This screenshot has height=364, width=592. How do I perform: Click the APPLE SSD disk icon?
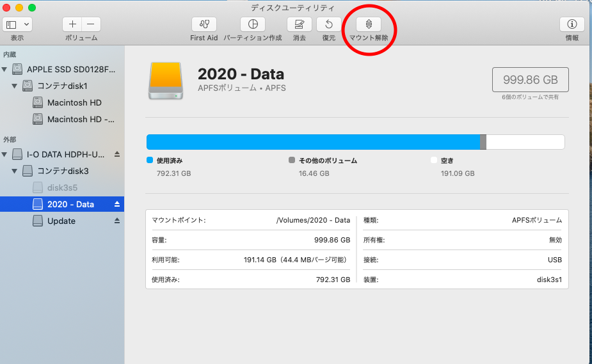(x=17, y=69)
